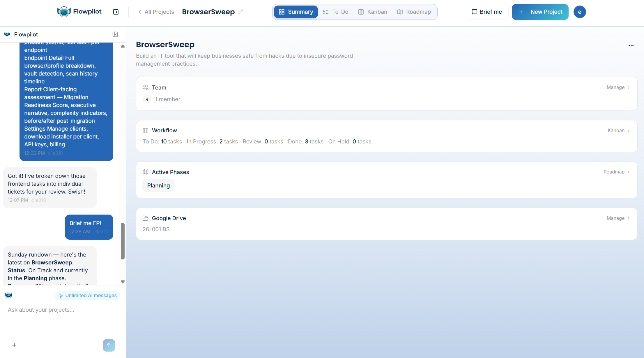
Task: Open user avatar menu 'e'
Action: [580, 12]
